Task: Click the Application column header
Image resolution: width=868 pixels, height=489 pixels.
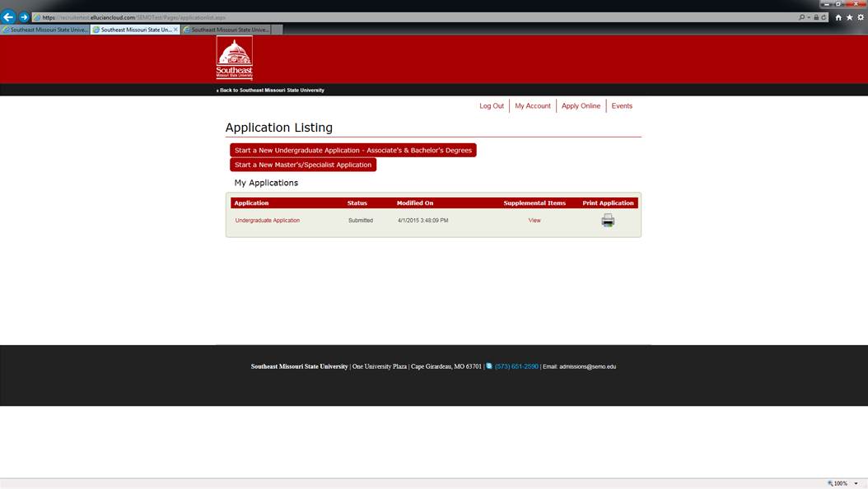Action: 251,203
